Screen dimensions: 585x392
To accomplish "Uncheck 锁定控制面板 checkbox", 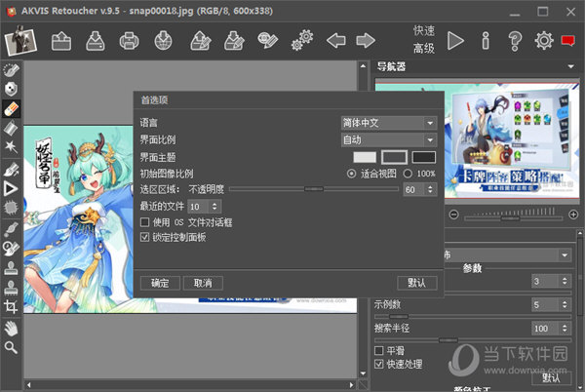I will (145, 237).
